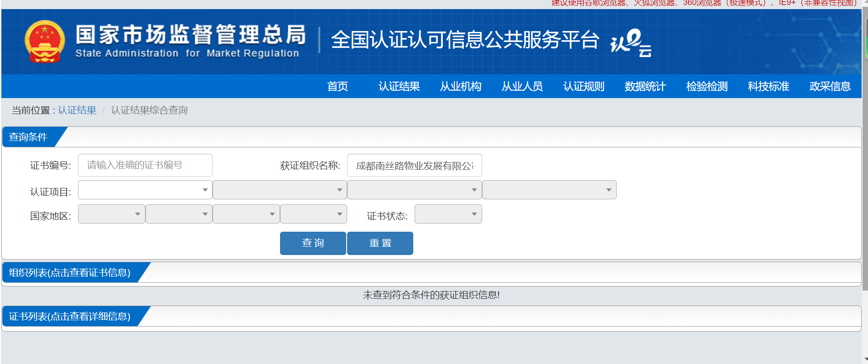Open 数据统计 navigation item
This screenshot has width=868, height=364.
pyautogui.click(x=645, y=86)
